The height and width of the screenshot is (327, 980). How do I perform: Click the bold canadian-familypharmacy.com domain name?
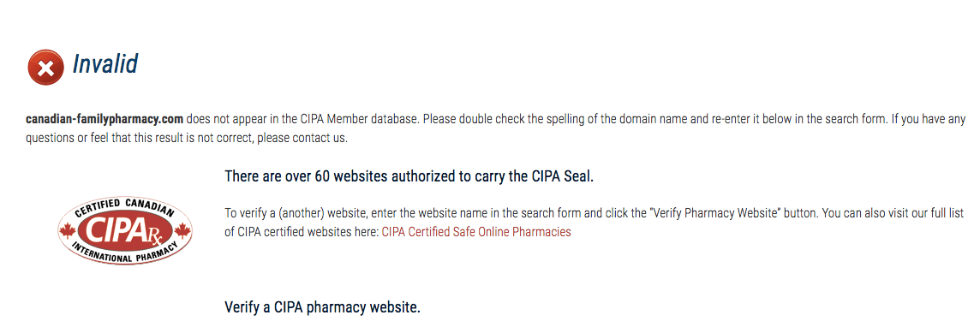[105, 119]
